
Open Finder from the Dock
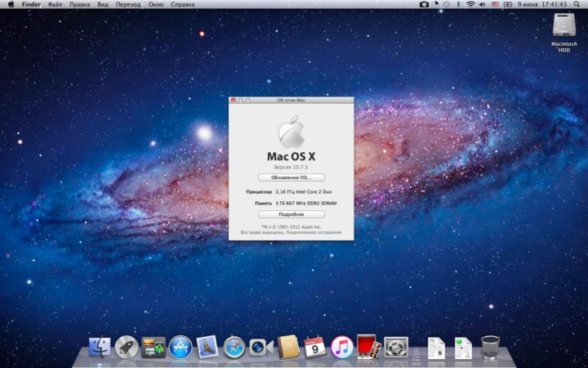[x=100, y=347]
